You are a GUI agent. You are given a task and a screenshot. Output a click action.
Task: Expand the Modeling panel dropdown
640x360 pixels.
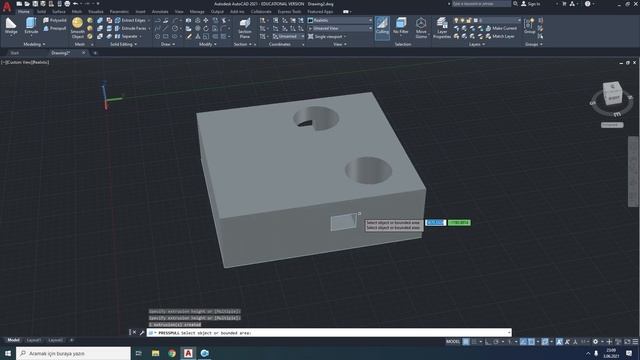(34, 44)
